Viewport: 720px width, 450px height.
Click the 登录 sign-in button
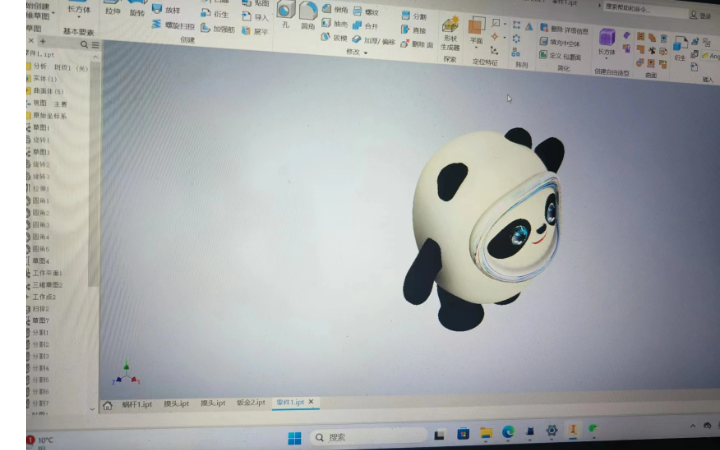701,16
